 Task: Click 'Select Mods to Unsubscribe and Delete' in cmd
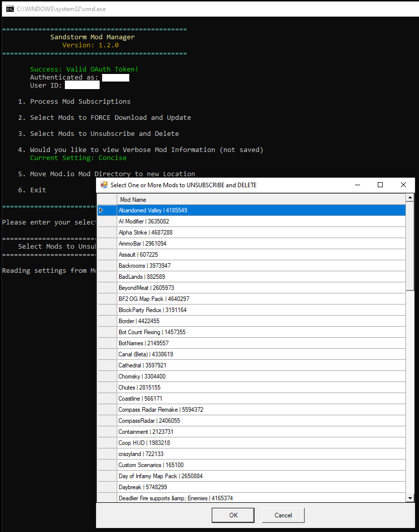[105, 134]
